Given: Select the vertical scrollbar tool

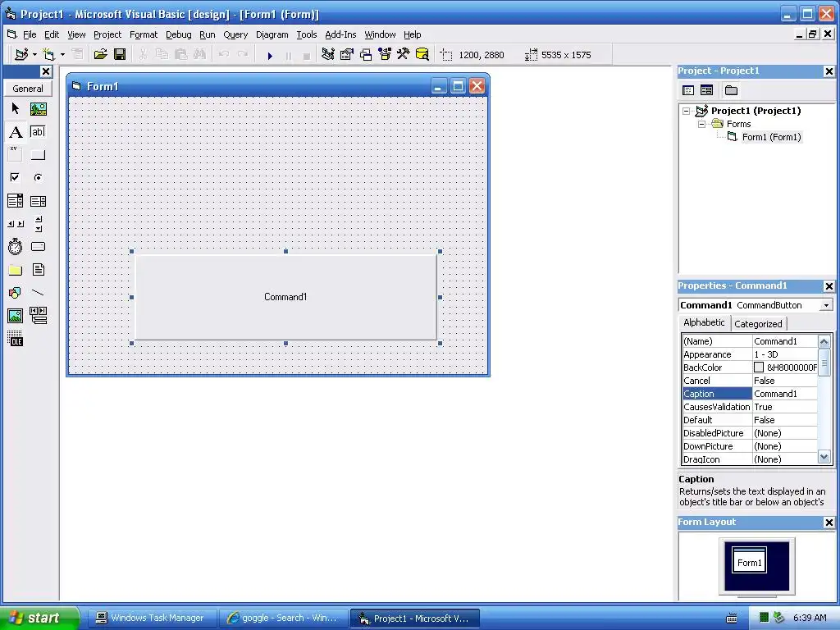Looking at the screenshot, I should tap(38, 224).
